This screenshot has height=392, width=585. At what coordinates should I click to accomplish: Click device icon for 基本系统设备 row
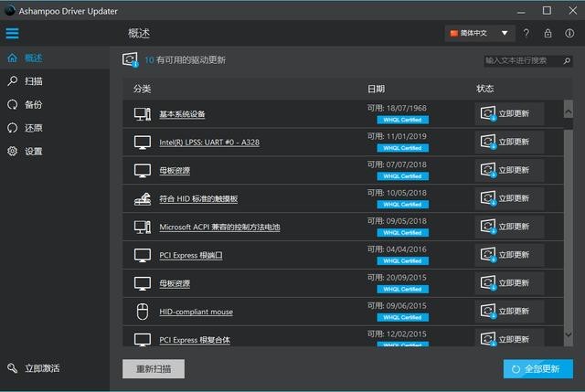[x=143, y=113]
